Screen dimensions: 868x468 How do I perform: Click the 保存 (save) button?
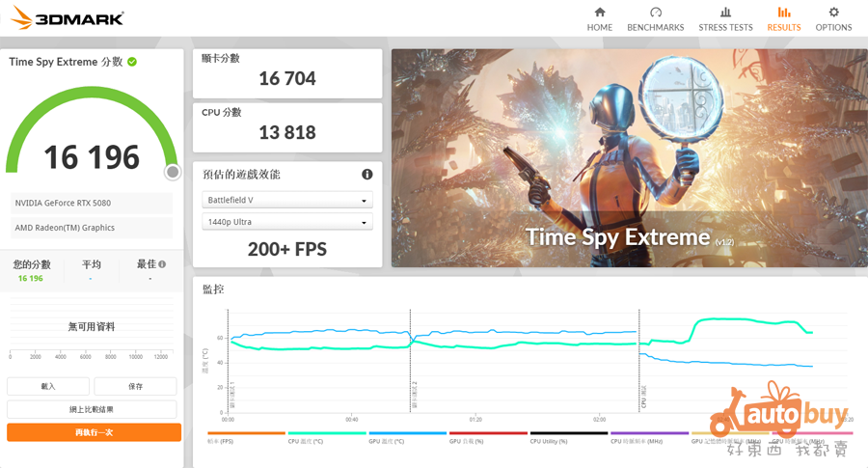point(135,386)
